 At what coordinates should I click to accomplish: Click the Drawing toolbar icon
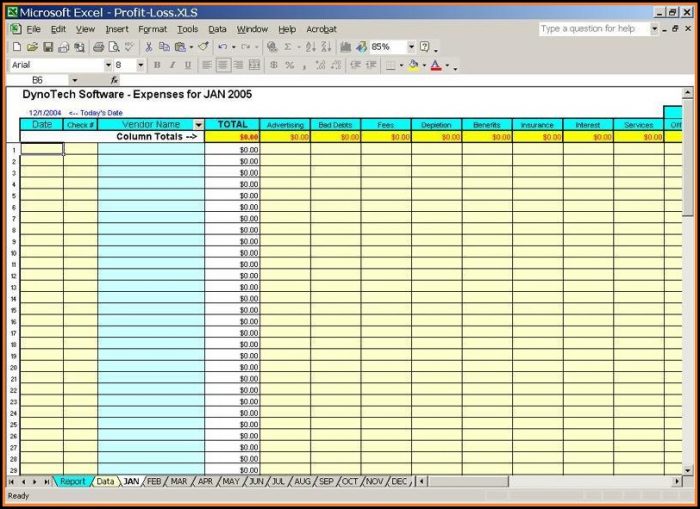tap(361, 46)
